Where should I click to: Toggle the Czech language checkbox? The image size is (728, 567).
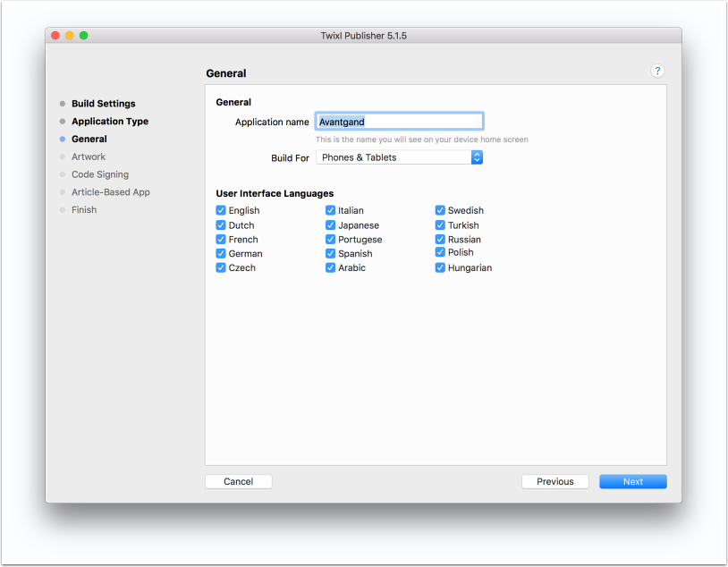(x=221, y=268)
